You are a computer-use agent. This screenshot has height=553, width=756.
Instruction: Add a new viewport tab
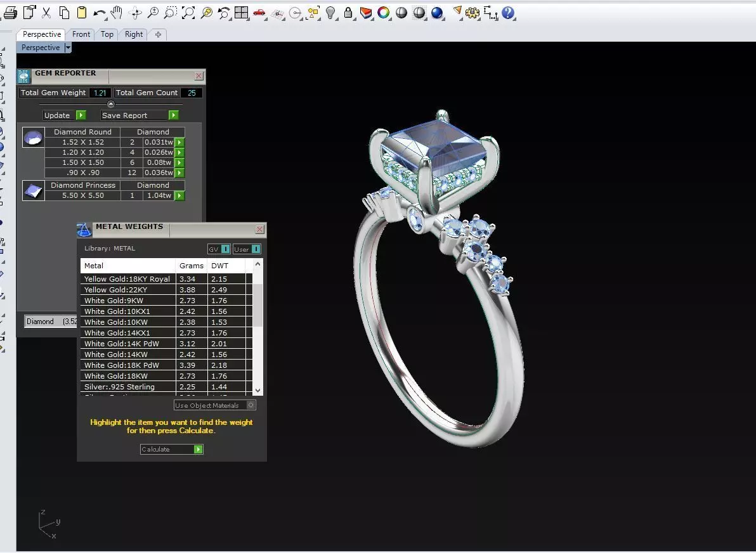coord(158,34)
